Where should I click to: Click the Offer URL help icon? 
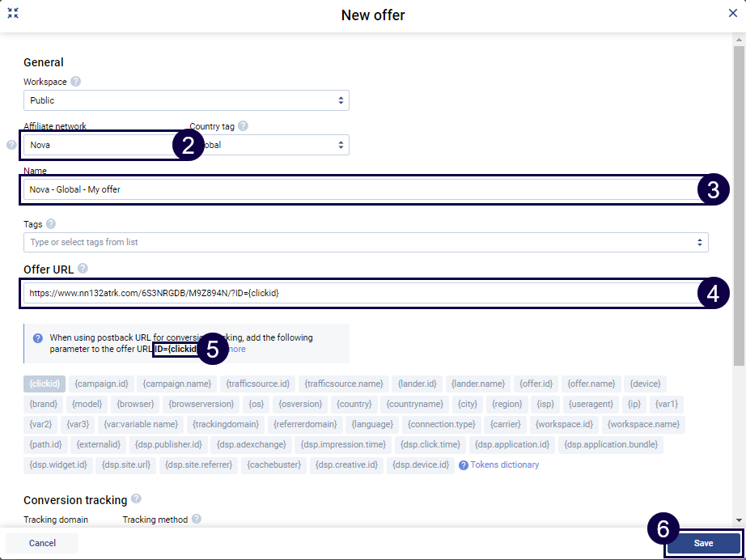tap(83, 269)
